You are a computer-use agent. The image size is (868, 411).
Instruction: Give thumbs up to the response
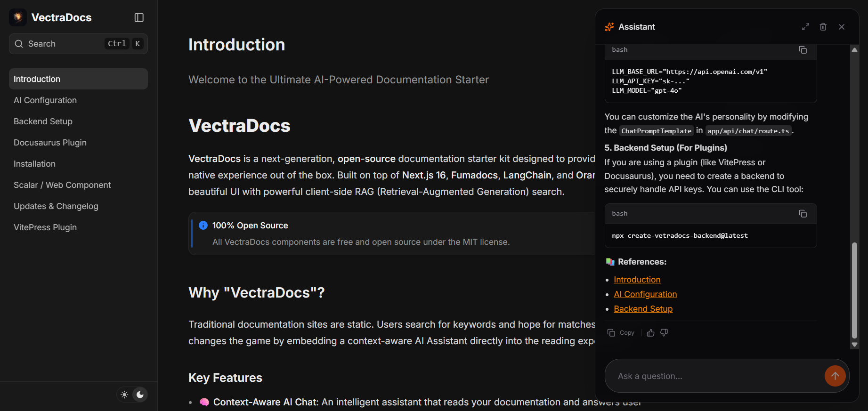coord(651,333)
